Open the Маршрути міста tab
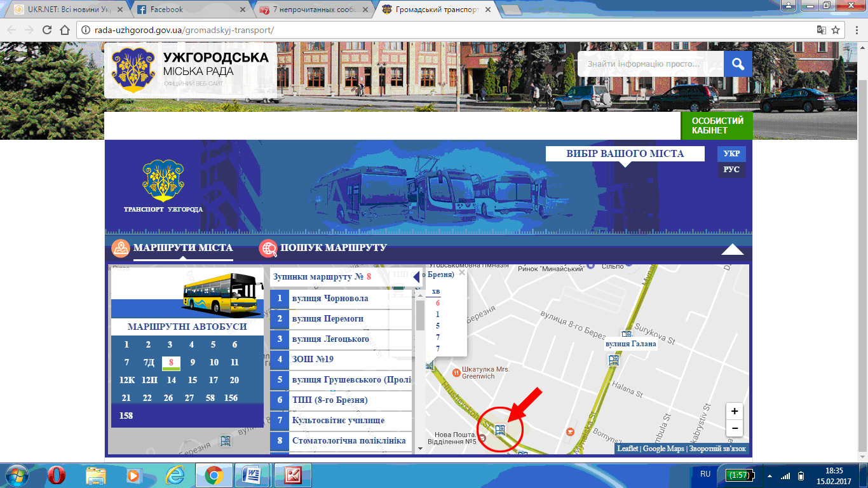 tap(183, 248)
